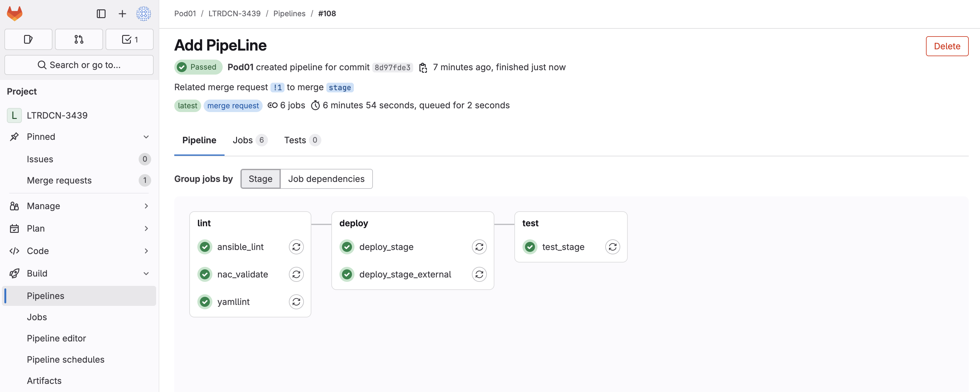Click deploy_stage passed status icon
This screenshot has width=980, height=392.
click(x=347, y=247)
